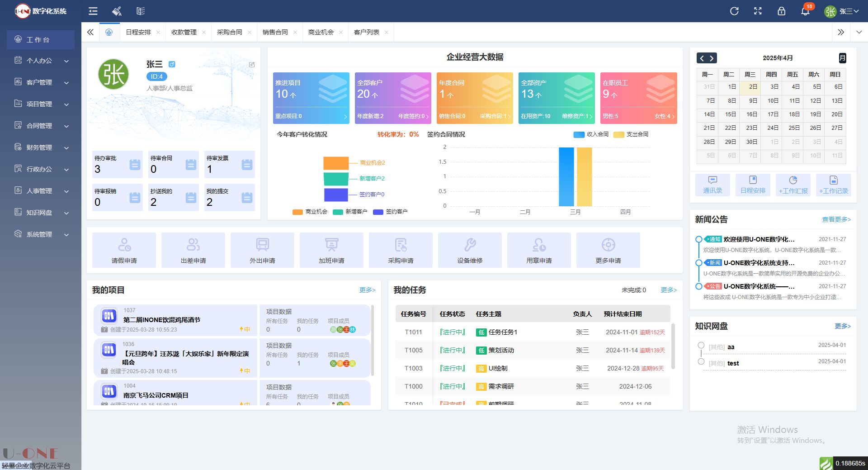Open 设备维修 request
Viewport: 868px width, 470px height.
click(470, 250)
